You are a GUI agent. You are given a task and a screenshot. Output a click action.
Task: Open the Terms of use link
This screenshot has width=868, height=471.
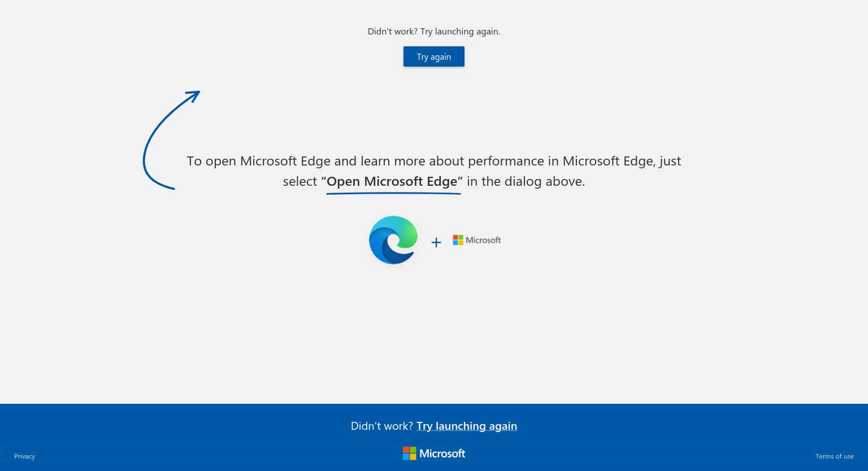pyautogui.click(x=834, y=456)
